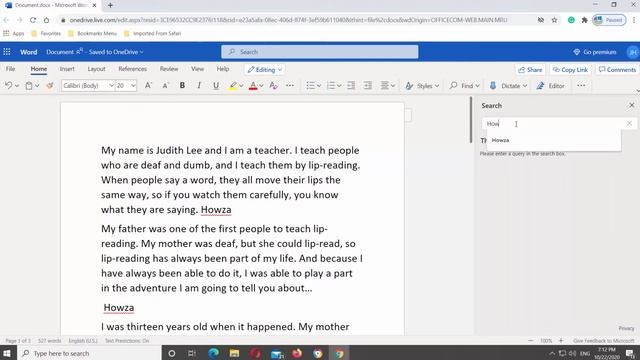Click the Undo arrow icon

(8, 85)
